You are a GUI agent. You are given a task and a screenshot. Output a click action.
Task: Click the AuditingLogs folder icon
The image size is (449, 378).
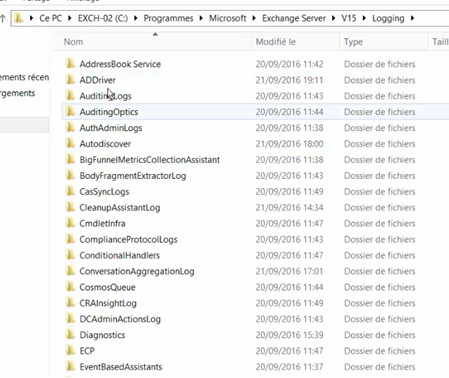point(70,95)
